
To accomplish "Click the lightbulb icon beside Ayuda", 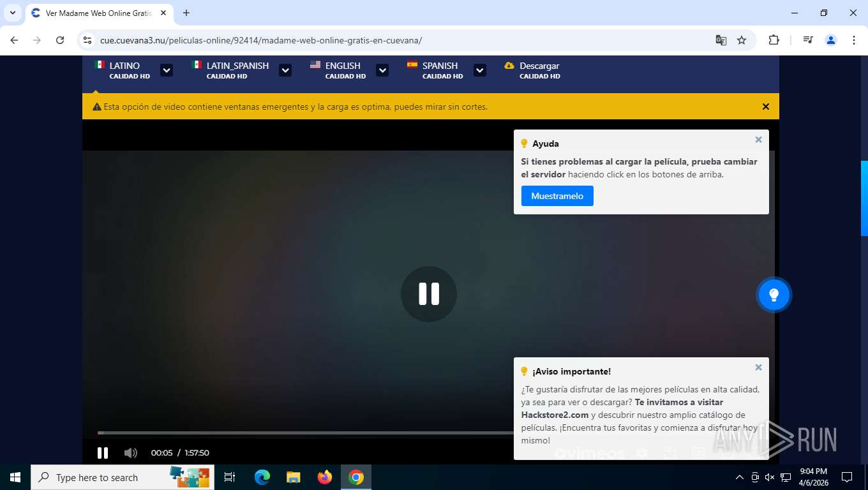I will [525, 144].
